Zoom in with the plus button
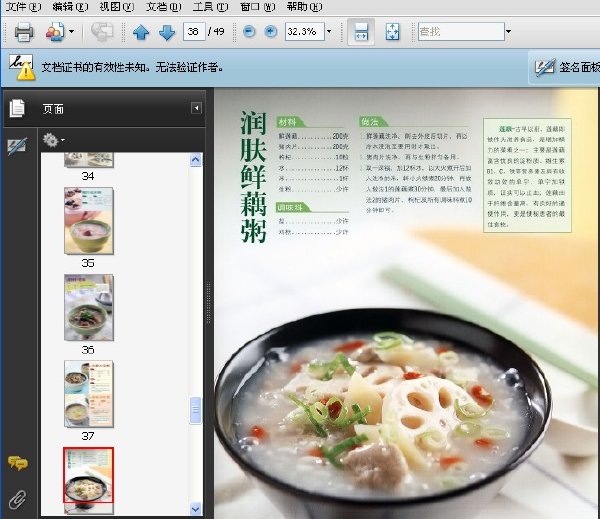Screen dimensions: 600x519 click(x=271, y=31)
